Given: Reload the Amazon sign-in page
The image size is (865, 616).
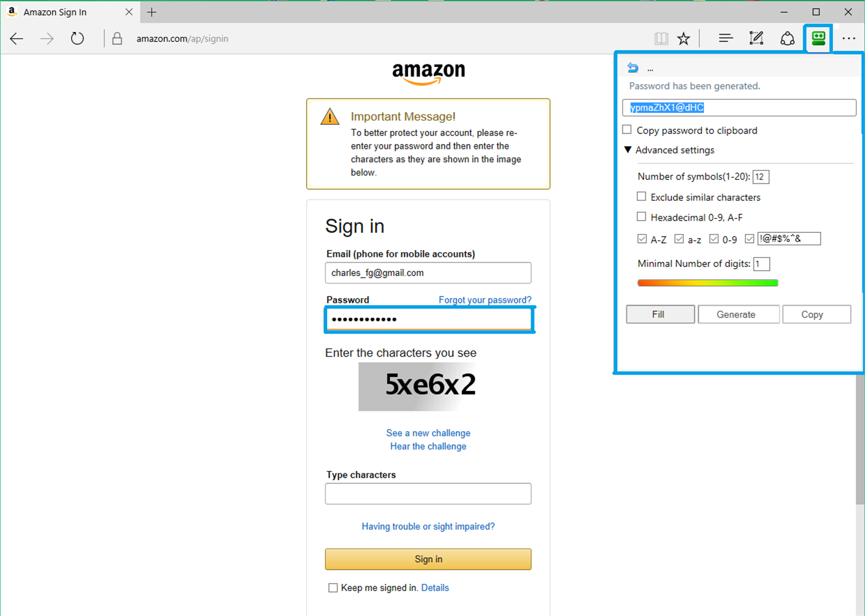Looking at the screenshot, I should point(77,38).
